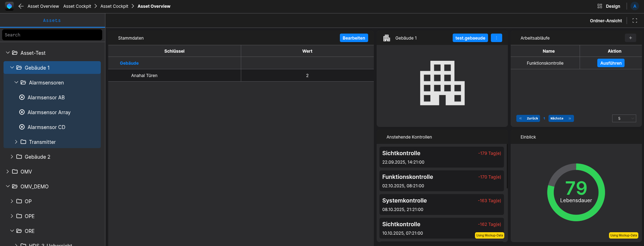
Task: Click the fullscreen icon beside Ordner-Ansicht
Action: point(635,20)
